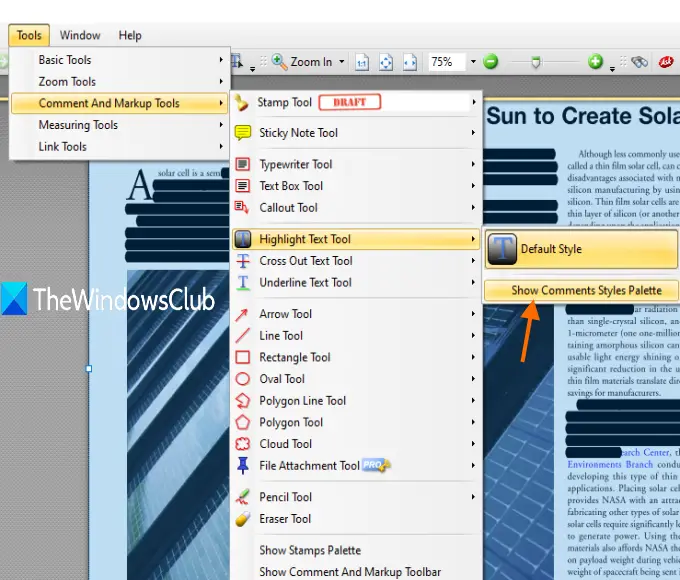The image size is (680, 580).
Task: Open the 75% zoom level dropdown arrow
Action: (473, 62)
